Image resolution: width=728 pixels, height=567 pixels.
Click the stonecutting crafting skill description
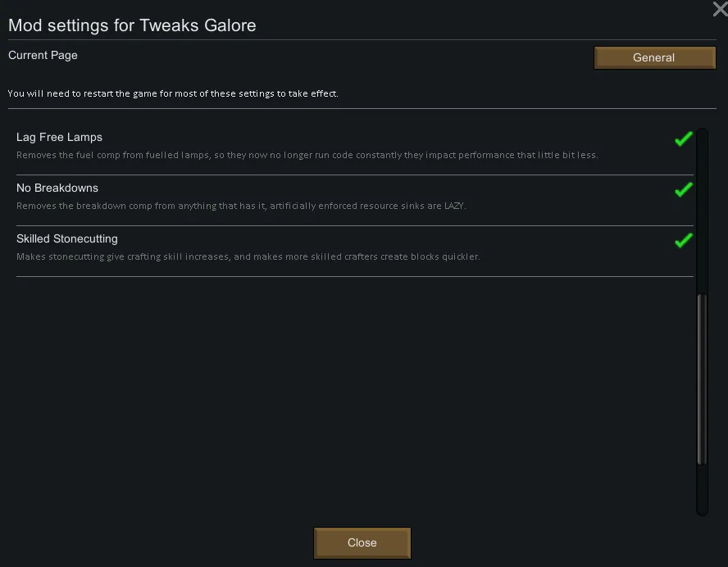(248, 256)
